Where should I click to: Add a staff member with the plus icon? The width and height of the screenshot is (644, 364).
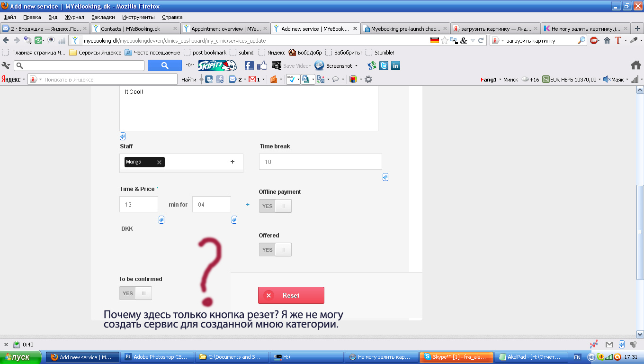click(x=233, y=162)
